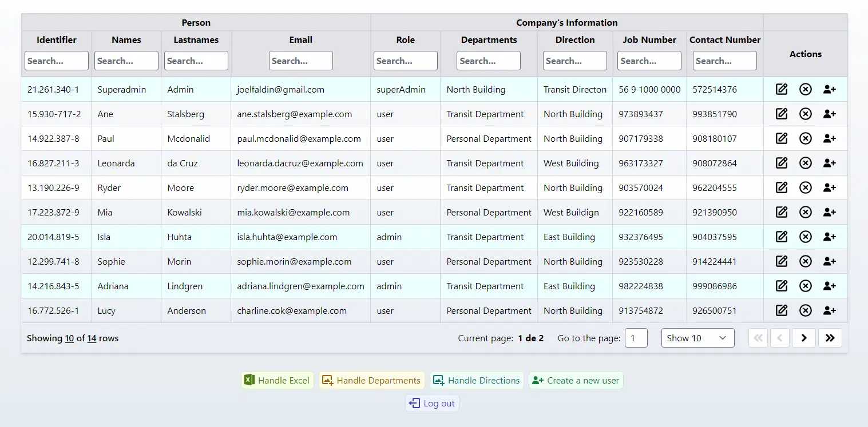The width and height of the screenshot is (868, 427).
Task: Open Handle Directions
Action: click(x=477, y=380)
